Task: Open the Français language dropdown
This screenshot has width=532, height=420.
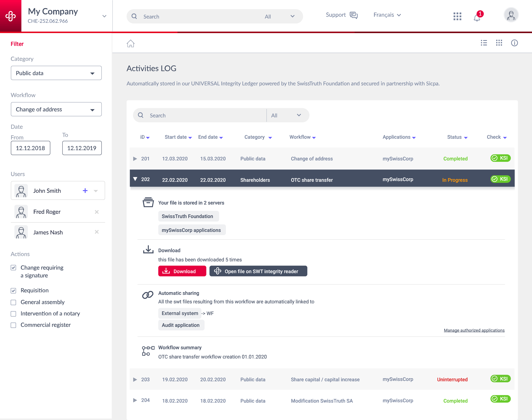Action: click(x=387, y=15)
